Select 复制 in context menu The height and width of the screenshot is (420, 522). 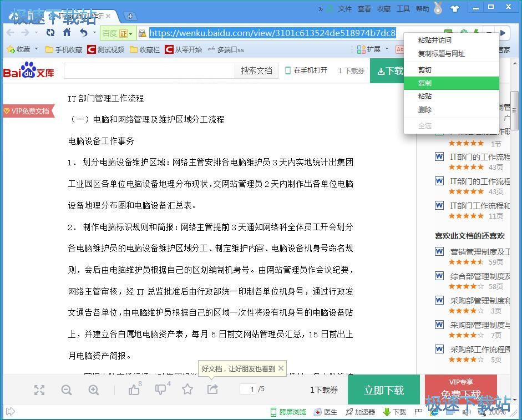452,83
